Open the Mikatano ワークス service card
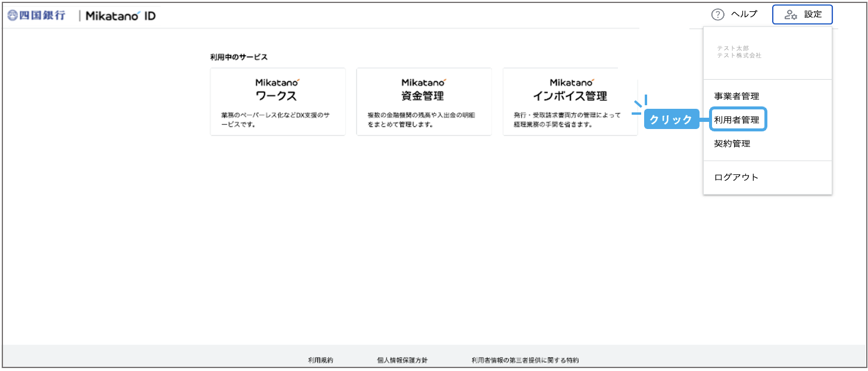Screen dimensions: 868x371 click(277, 102)
